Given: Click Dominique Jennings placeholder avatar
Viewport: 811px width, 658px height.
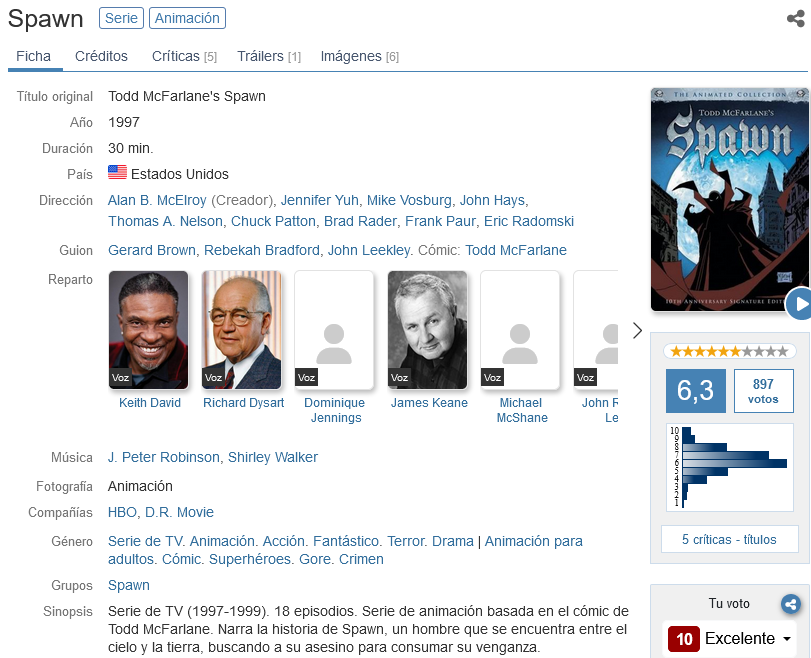Looking at the screenshot, I should click(x=334, y=330).
